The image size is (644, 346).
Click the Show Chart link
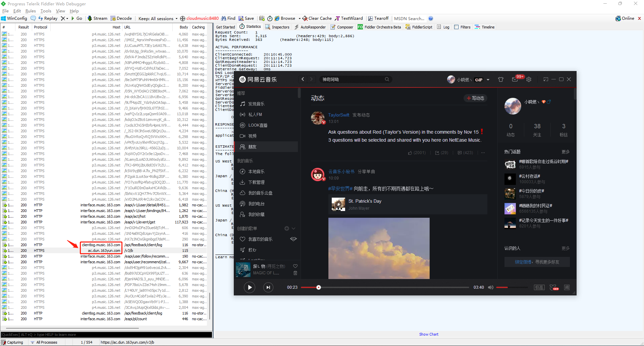tap(429, 334)
